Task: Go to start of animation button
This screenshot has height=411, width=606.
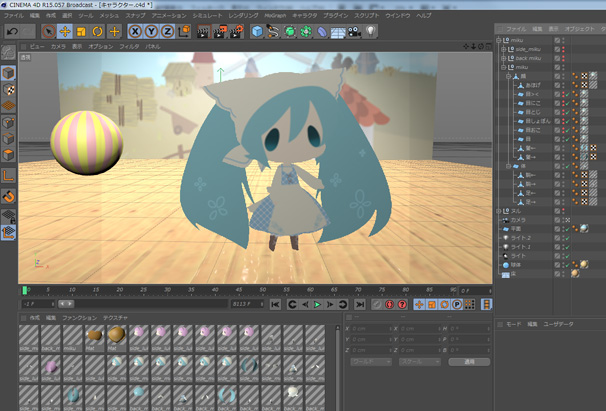Action: click(275, 305)
